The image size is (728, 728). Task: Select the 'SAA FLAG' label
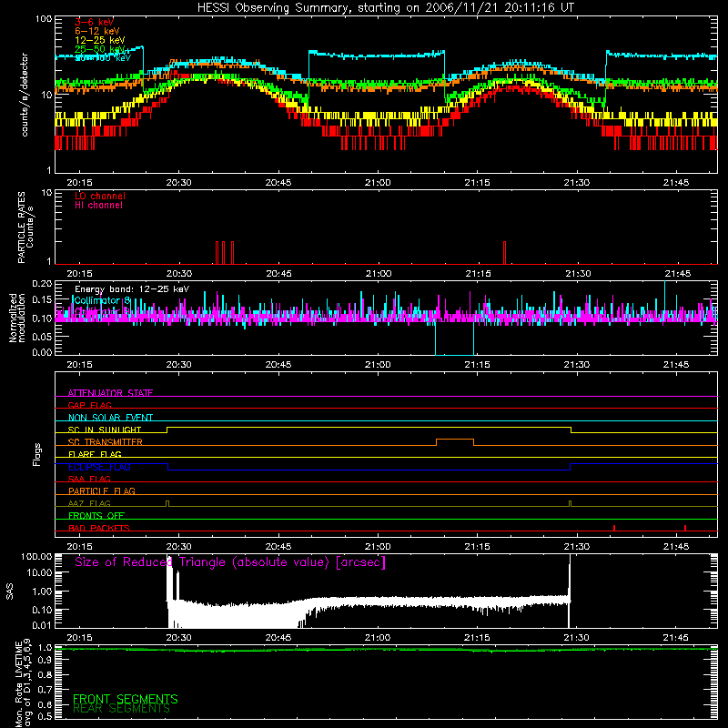89,479
